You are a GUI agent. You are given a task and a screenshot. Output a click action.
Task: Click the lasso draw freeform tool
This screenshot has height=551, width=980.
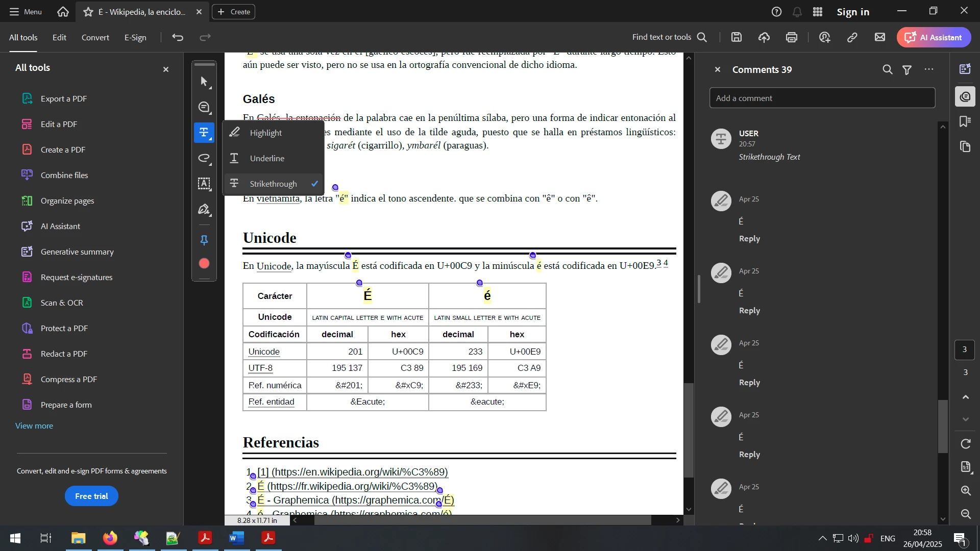coord(204,158)
